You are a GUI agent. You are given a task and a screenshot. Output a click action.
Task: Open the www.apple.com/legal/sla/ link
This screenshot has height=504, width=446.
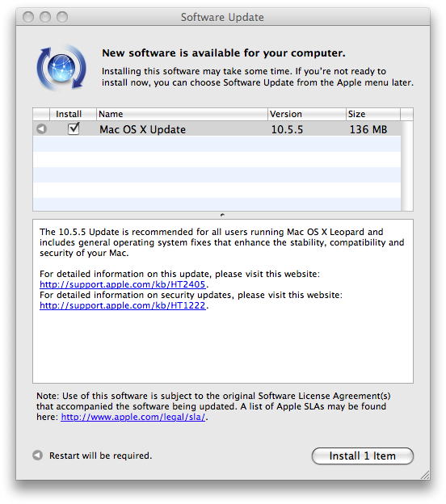pyautogui.click(x=133, y=417)
